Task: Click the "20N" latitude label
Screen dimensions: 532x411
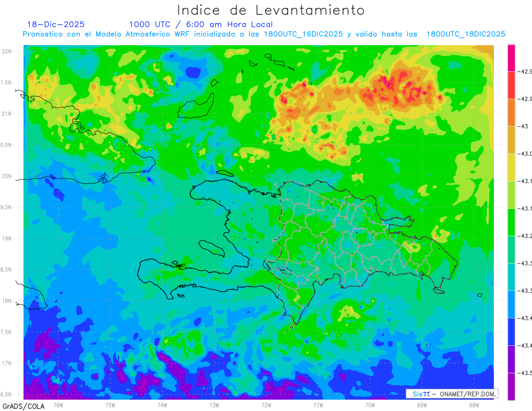Action: click(7, 176)
